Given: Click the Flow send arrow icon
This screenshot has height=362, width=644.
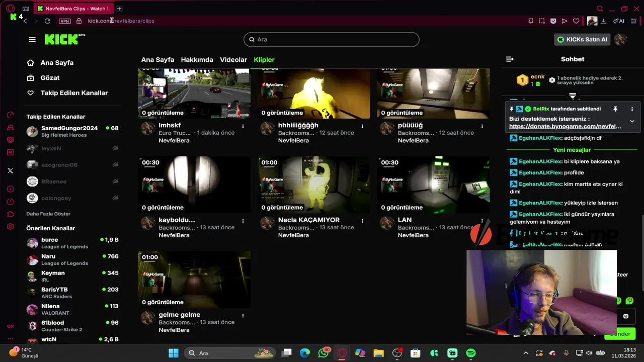Looking at the screenshot, I should pos(565,21).
